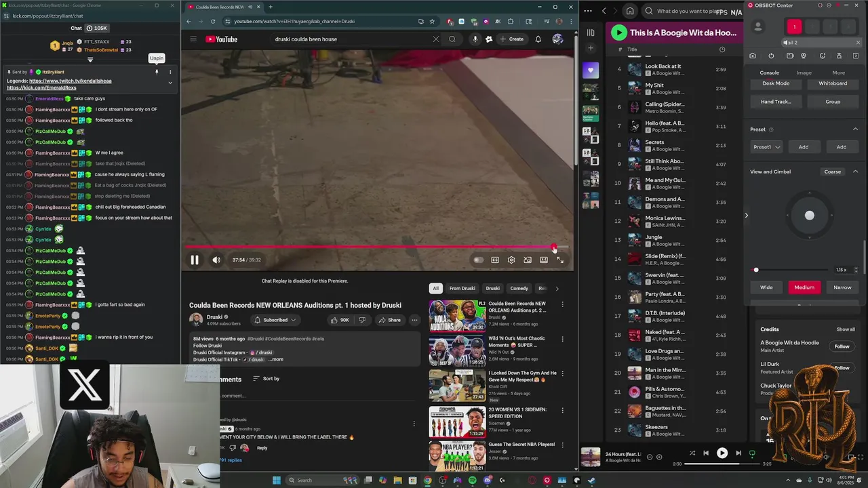Open YouTube player settings gear

511,260
